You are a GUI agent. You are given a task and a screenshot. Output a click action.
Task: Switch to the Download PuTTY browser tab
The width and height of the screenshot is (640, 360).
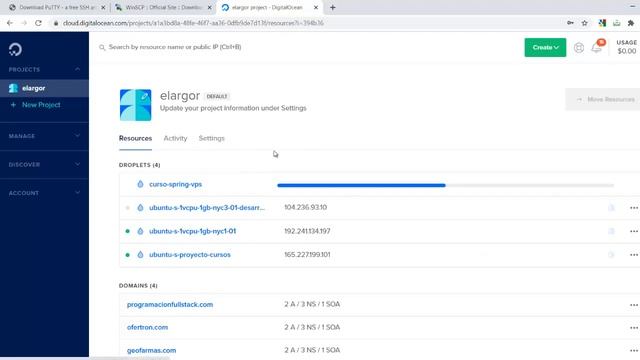pyautogui.click(x=56, y=7)
